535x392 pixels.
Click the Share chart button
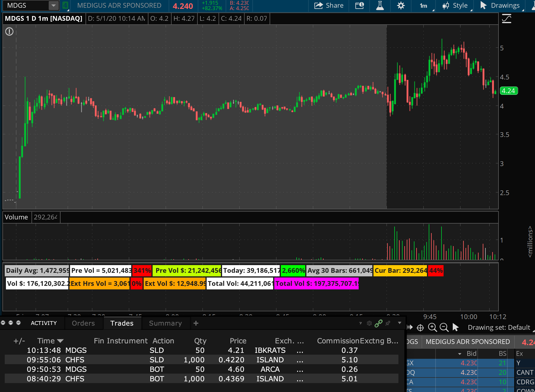(329, 6)
